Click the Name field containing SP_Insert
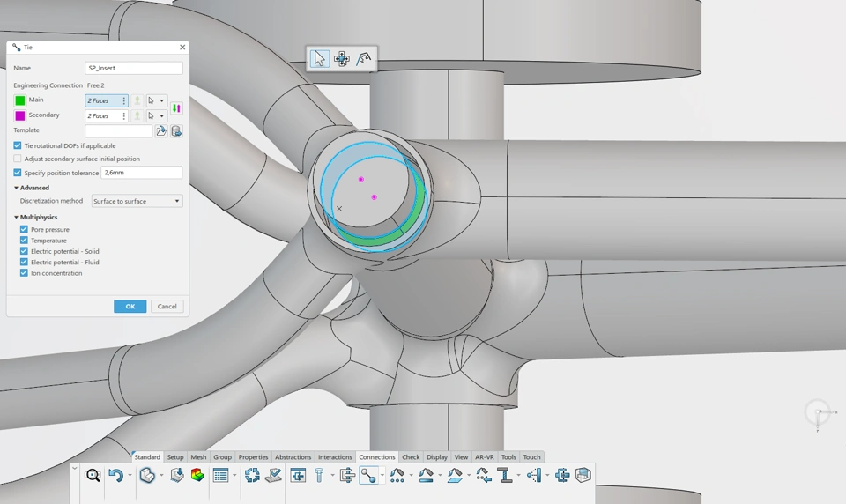The width and height of the screenshot is (846, 504). coord(134,68)
